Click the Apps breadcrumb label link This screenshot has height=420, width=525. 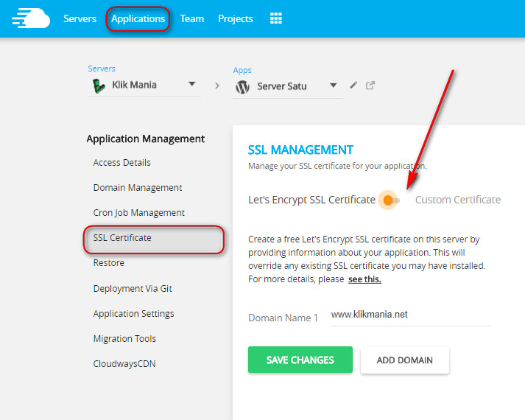click(242, 70)
